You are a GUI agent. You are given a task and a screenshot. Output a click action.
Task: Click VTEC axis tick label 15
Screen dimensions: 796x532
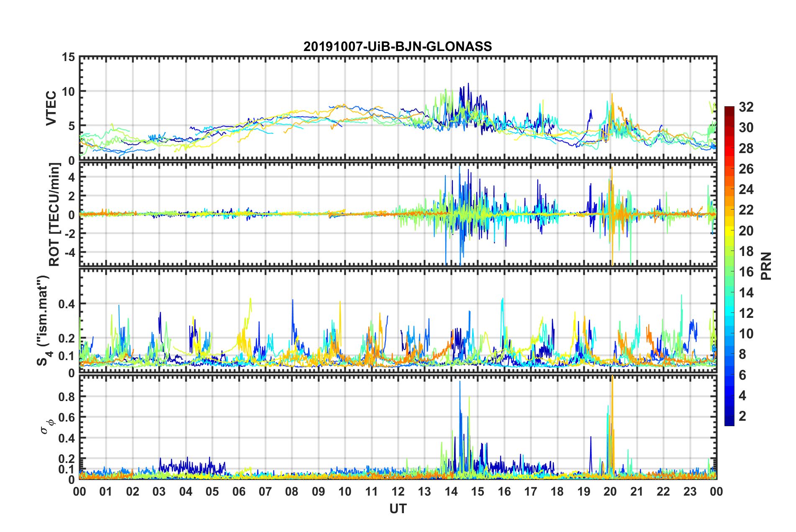[x=67, y=57]
